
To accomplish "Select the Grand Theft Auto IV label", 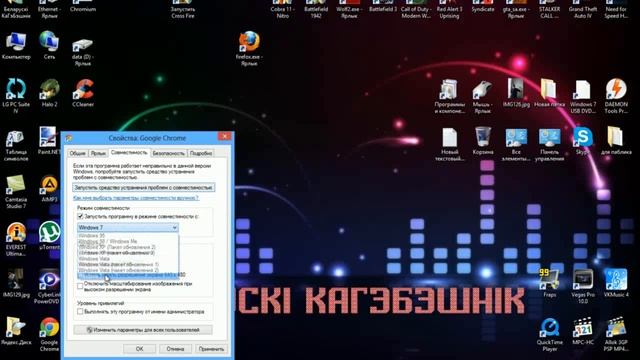I will (582, 12).
